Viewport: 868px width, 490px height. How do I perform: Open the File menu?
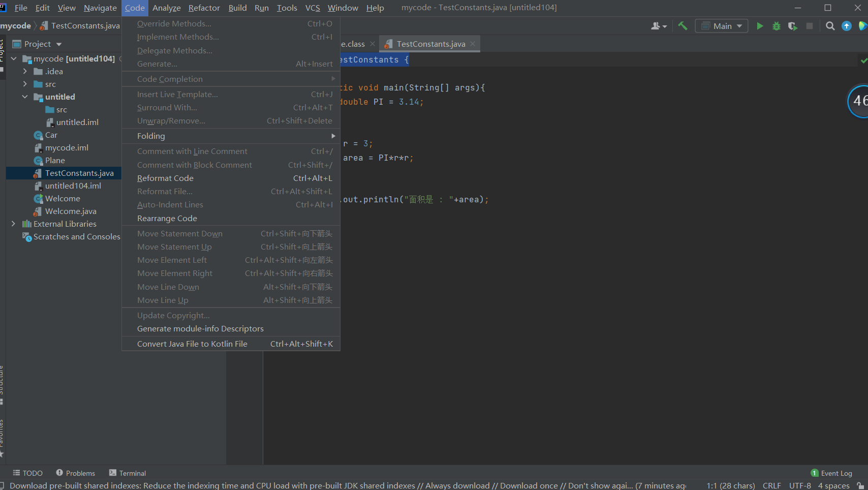click(x=21, y=8)
